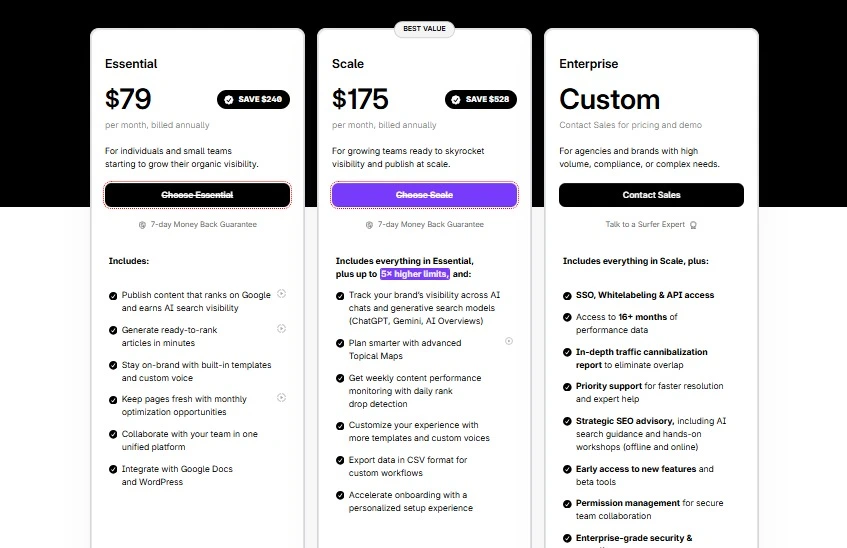The width and height of the screenshot is (847, 548).
Task: Click info icon beside Generate ready-to-rank articles
Action: [281, 329]
